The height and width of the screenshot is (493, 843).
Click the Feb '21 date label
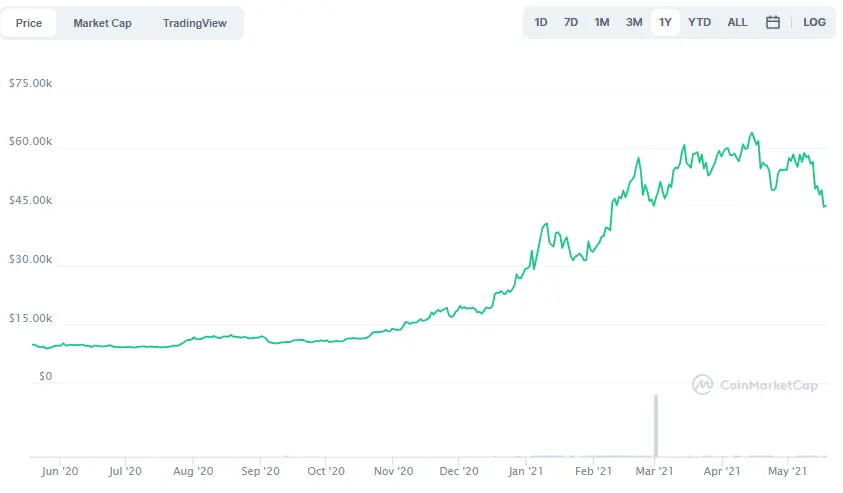593,471
